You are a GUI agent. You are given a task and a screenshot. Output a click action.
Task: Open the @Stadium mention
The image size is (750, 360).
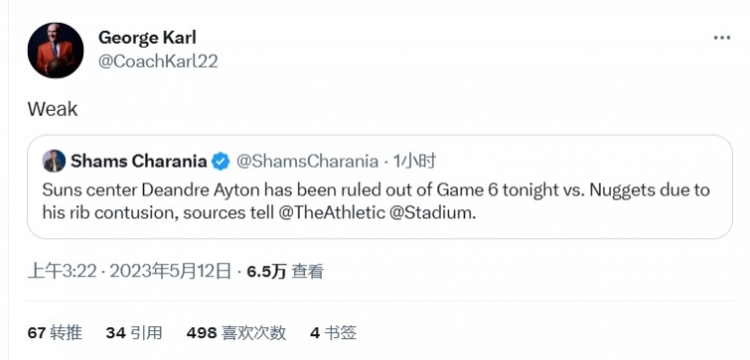tap(433, 212)
